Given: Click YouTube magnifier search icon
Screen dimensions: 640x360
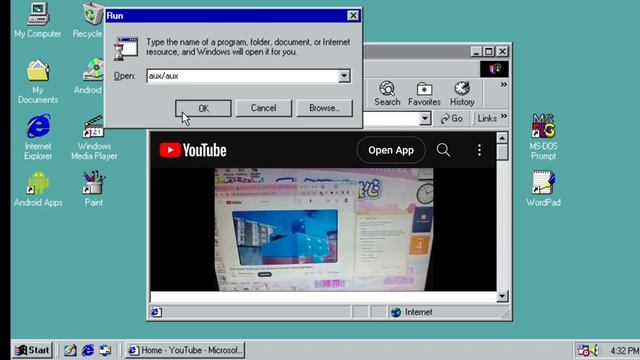Looking at the screenshot, I should pyautogui.click(x=443, y=150).
